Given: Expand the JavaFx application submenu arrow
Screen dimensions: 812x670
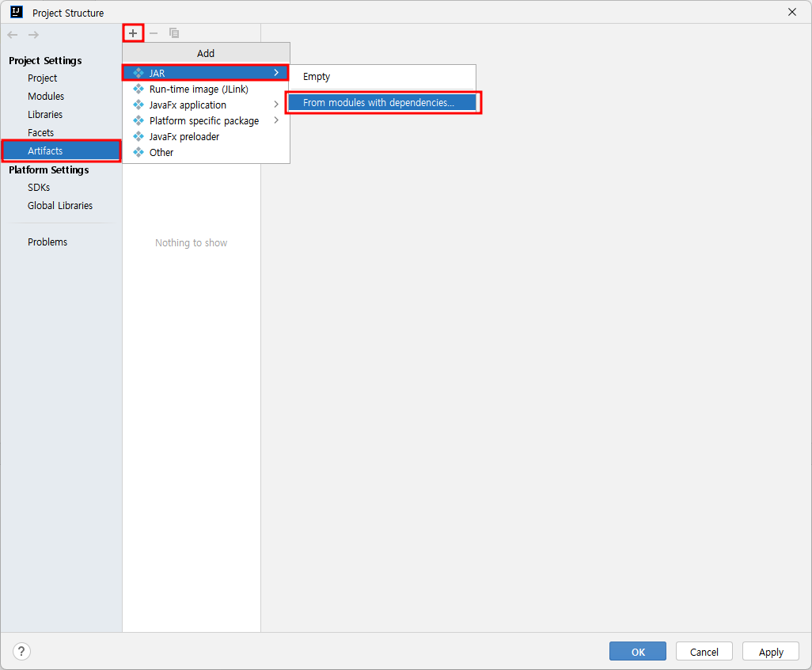Looking at the screenshot, I should tap(276, 105).
